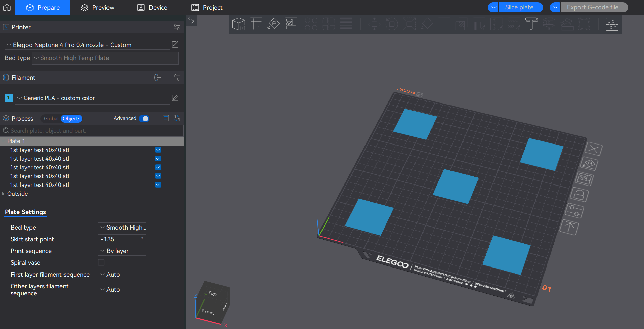
Task: Select the Rotate tool in the toolbar
Action: coord(392,24)
